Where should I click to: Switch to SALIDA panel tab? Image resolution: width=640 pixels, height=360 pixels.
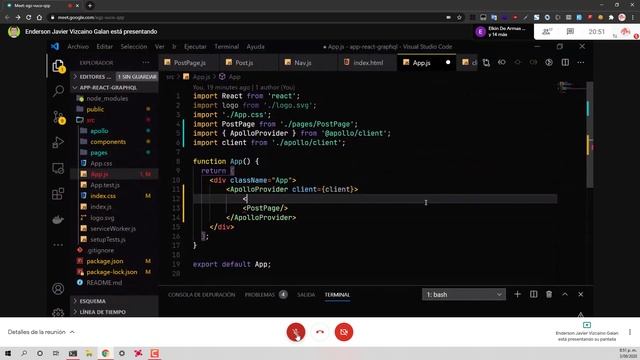click(306, 294)
